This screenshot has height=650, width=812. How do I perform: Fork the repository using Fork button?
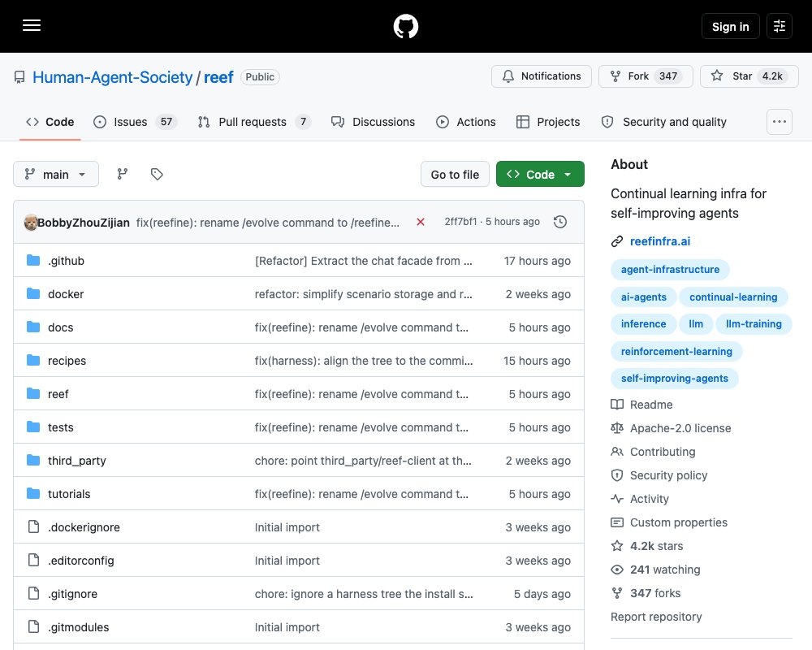646,76
